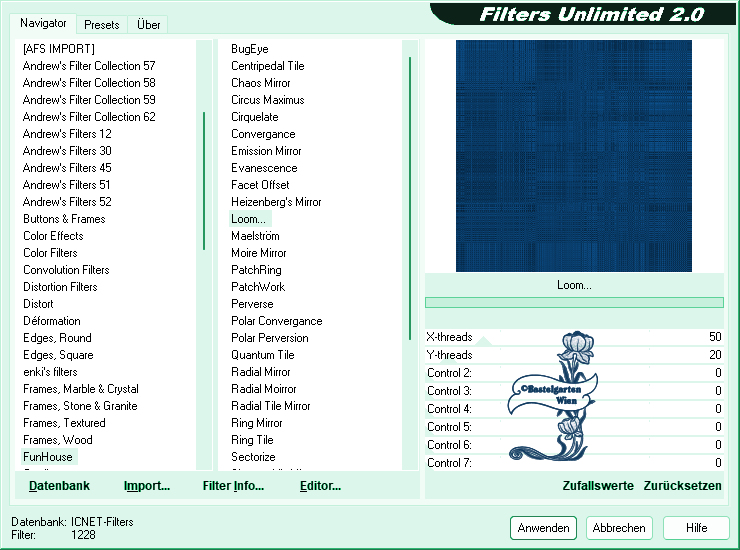Select the Distort category
The height and width of the screenshot is (550, 740).
(38, 304)
